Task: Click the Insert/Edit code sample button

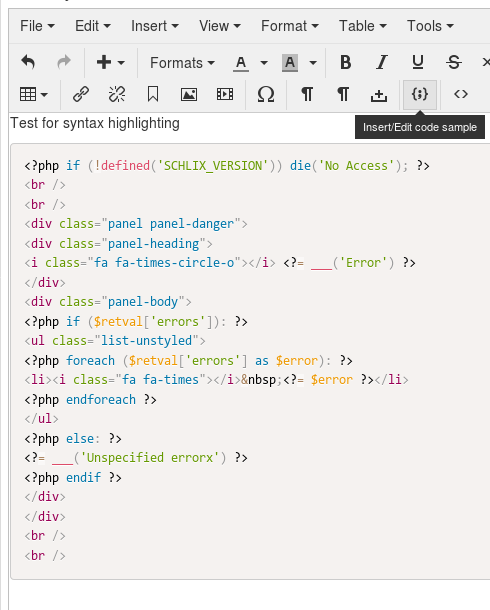Action: pos(420,95)
